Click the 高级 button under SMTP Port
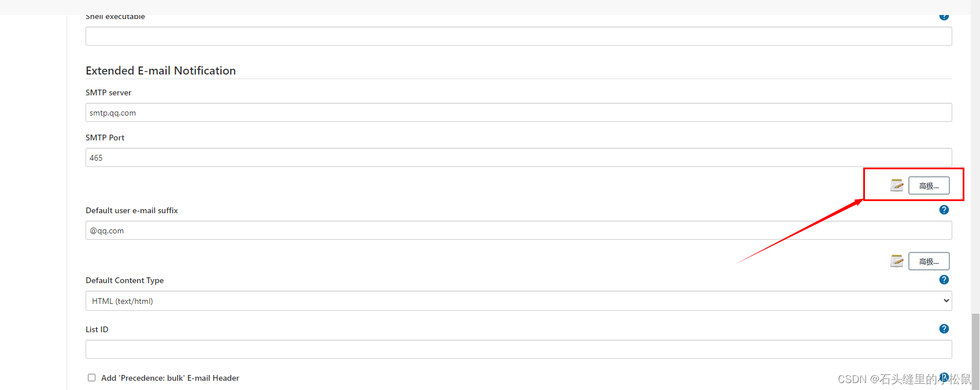The width and height of the screenshot is (980, 390). (x=929, y=185)
